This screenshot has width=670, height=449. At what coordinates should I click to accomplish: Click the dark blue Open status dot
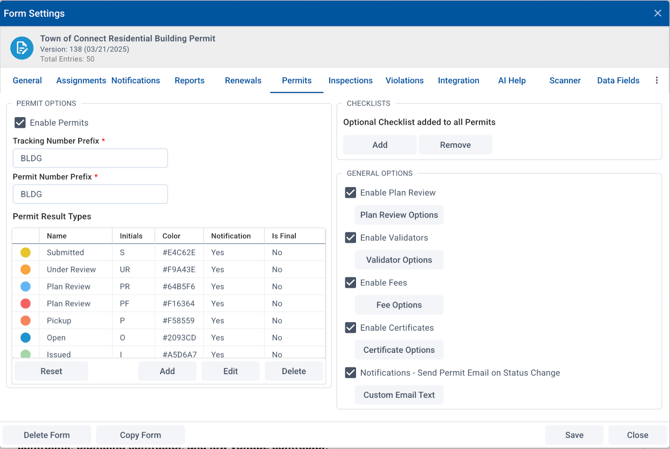tap(26, 338)
